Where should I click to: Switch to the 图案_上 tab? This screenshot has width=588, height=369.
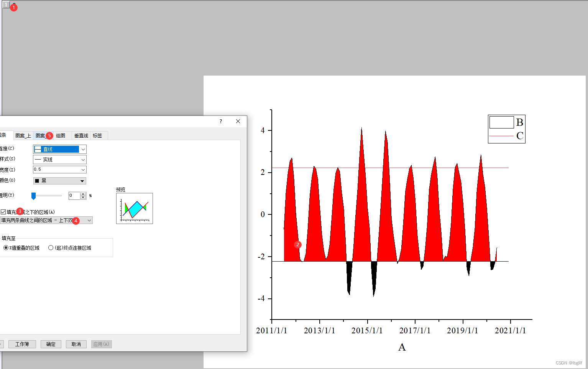click(23, 135)
